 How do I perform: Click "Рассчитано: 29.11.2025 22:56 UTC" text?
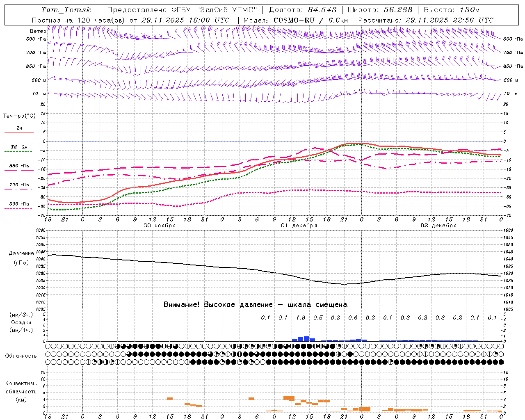pos(426,20)
